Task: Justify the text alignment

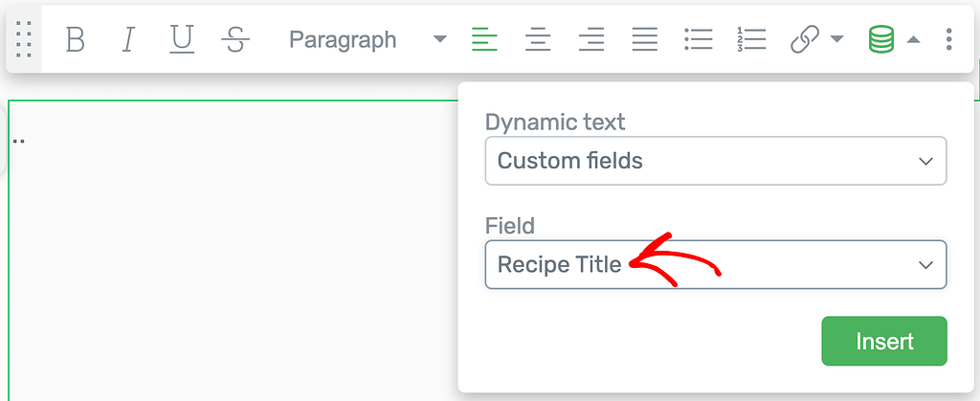Action: [645, 40]
